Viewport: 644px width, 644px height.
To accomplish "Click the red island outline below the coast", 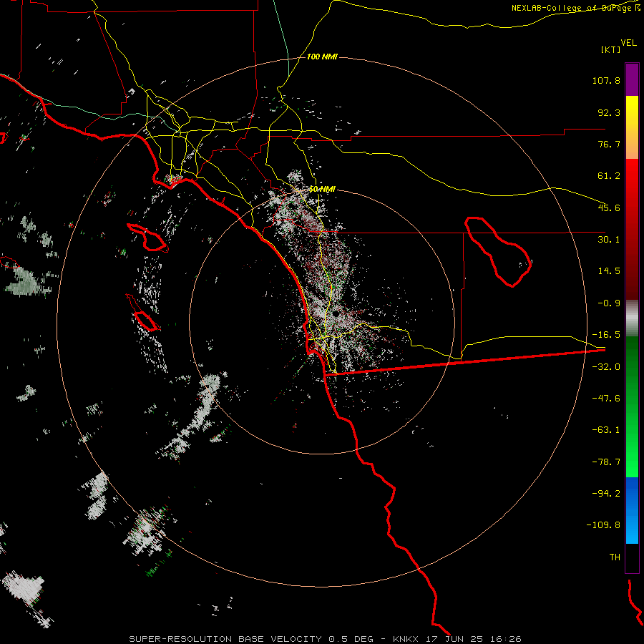I will (x=147, y=238).
